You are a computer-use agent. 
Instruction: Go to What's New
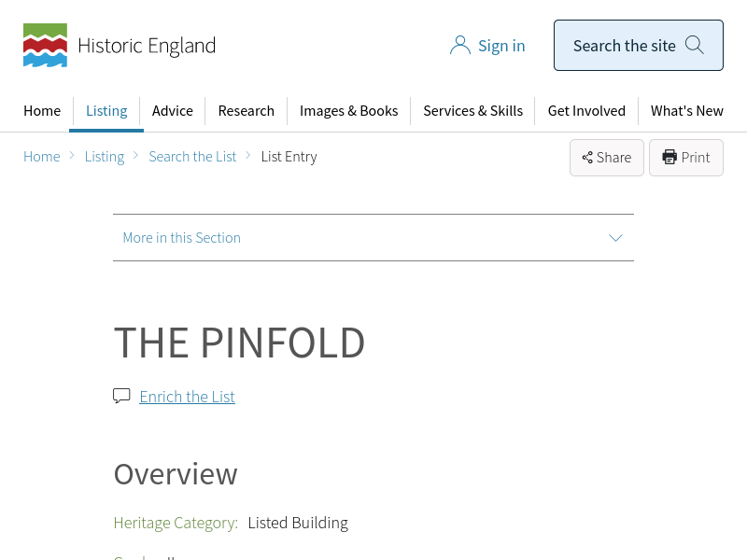point(686,110)
